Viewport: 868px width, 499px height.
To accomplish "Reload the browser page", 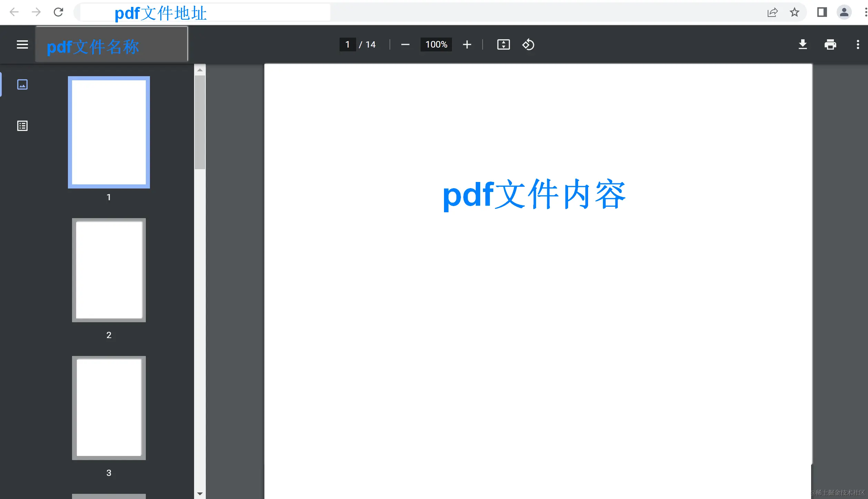I will tap(58, 12).
